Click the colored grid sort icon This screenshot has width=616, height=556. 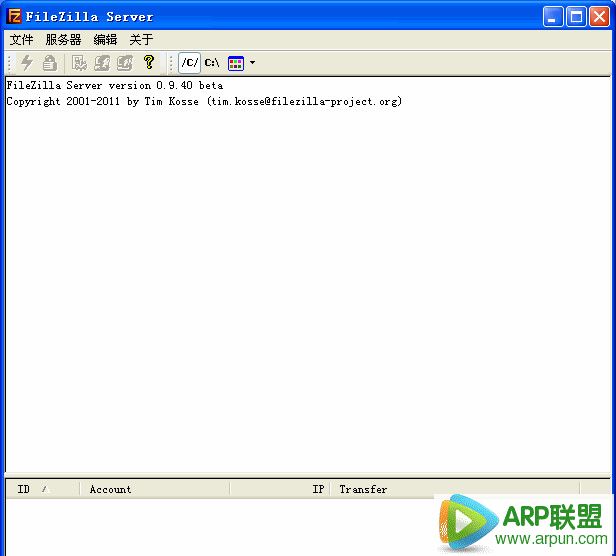pyautogui.click(x=236, y=63)
